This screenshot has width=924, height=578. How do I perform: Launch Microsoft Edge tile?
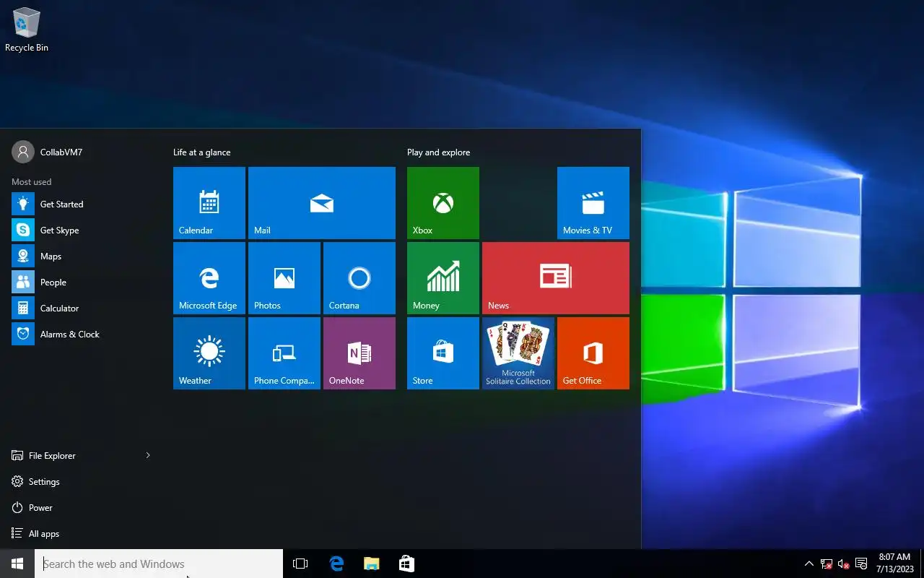(209, 278)
